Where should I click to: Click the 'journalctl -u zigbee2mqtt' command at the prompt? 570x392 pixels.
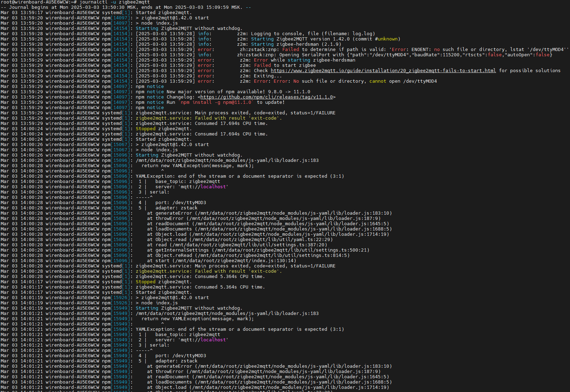(115, 2)
